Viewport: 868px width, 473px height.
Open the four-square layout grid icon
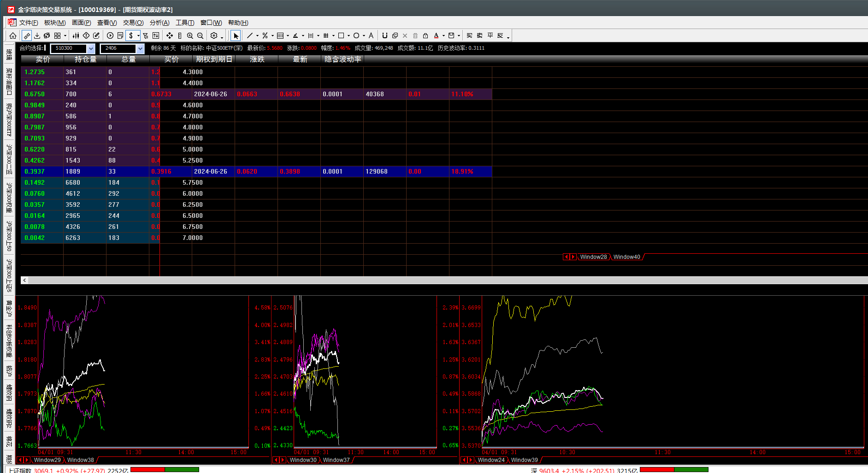(x=58, y=35)
